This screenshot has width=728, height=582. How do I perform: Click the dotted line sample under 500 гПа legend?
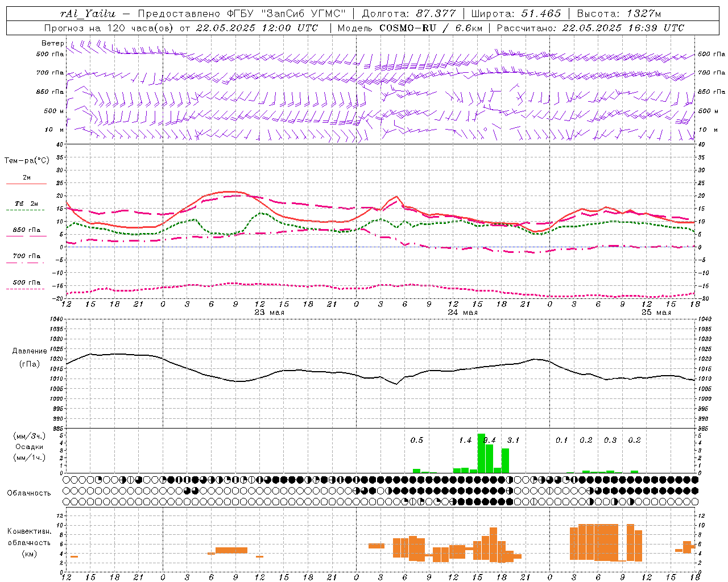click(26, 289)
